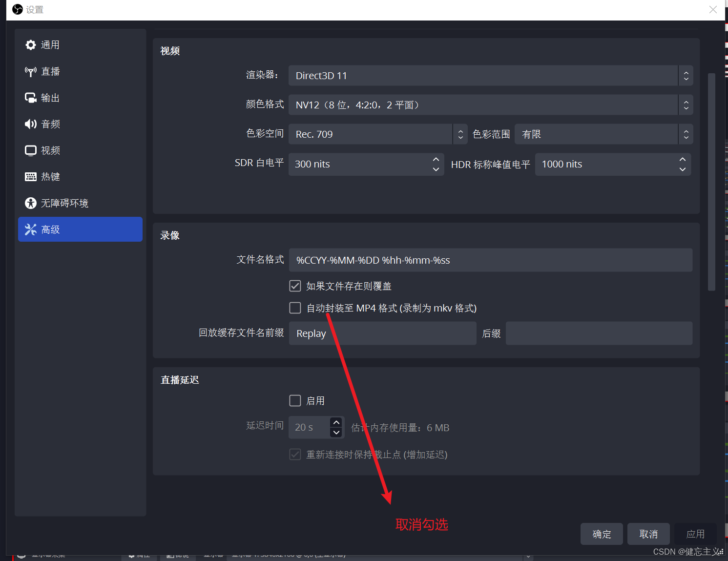Viewport: 728px width, 561px height.
Task: Open the 通用 settings page
Action: point(80,45)
